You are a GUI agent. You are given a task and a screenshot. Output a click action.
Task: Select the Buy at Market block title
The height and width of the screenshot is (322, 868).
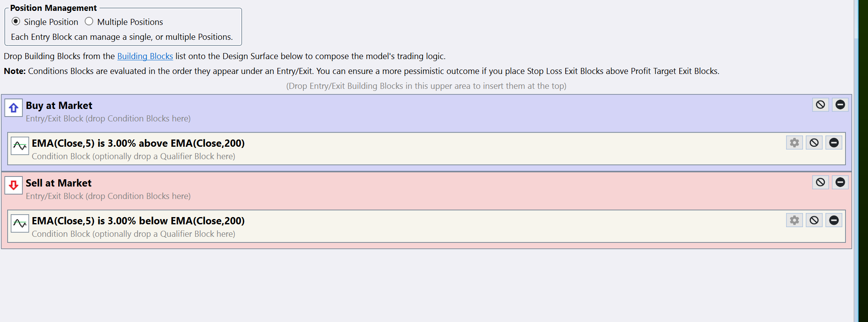(x=59, y=105)
